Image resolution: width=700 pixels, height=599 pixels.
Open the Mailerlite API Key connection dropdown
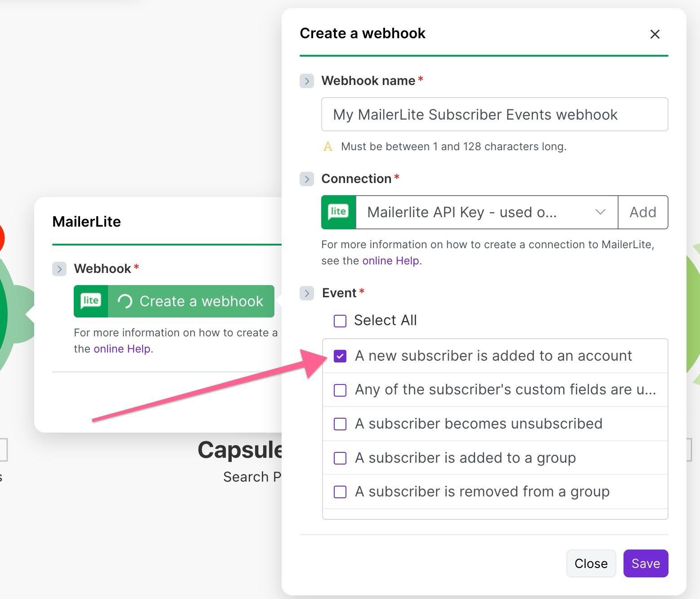pyautogui.click(x=487, y=212)
